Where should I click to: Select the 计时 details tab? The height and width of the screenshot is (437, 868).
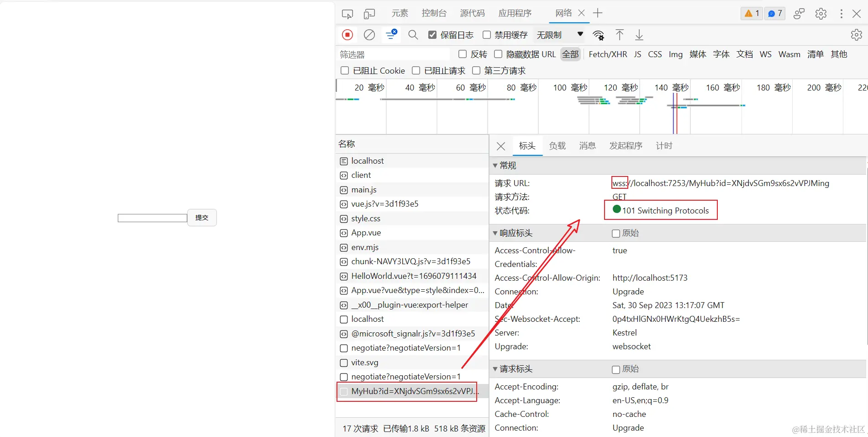tap(664, 146)
